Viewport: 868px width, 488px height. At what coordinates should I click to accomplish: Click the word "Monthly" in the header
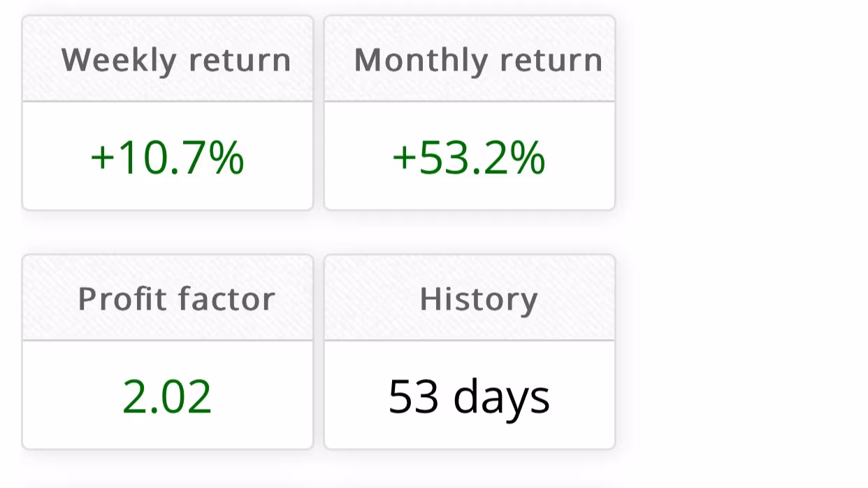point(416,60)
